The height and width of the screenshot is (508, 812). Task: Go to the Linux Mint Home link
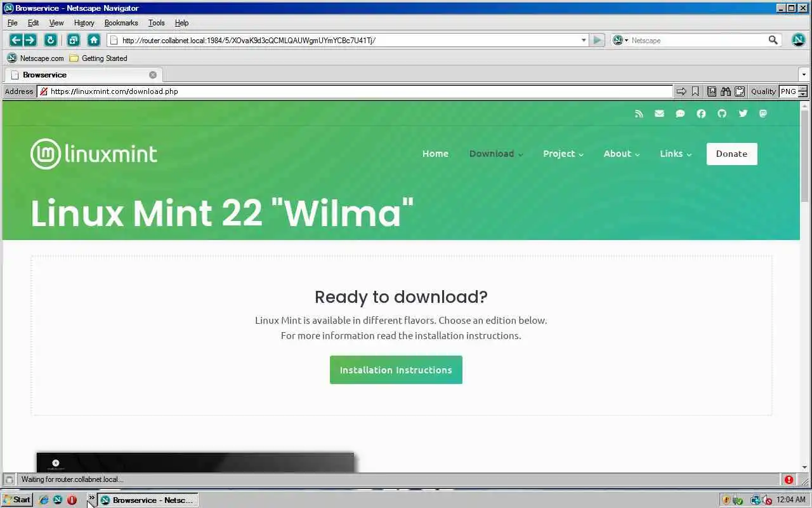point(435,154)
